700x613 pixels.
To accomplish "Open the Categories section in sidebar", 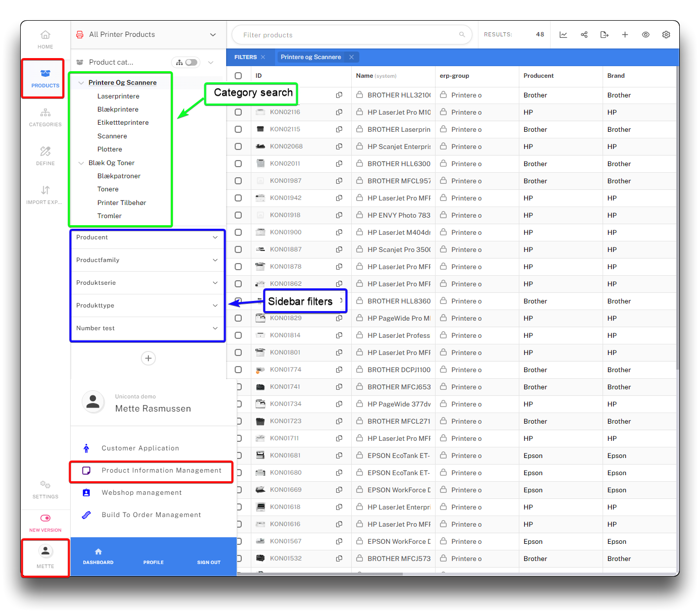I will point(45,117).
